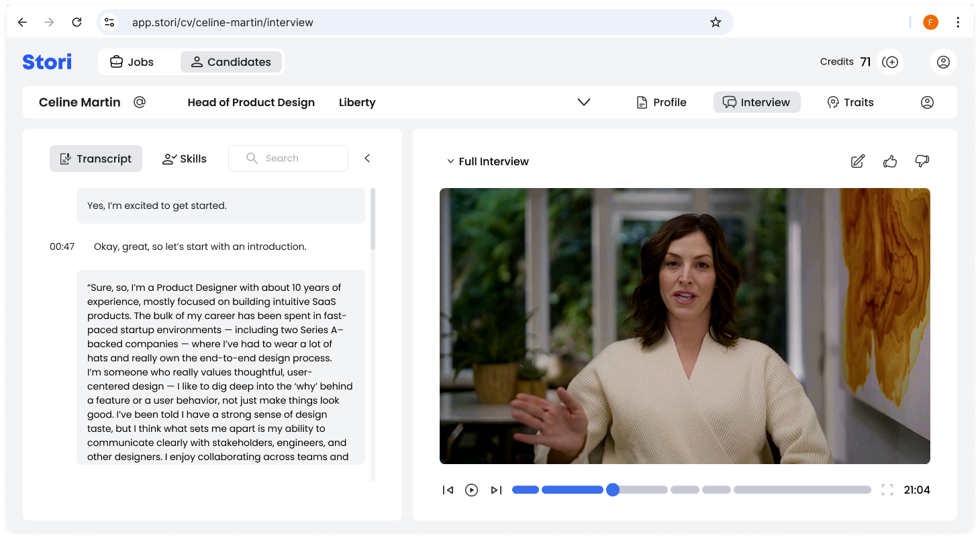Click the blue playhead knob on the timeline
This screenshot has height=540, width=980.
613,490
